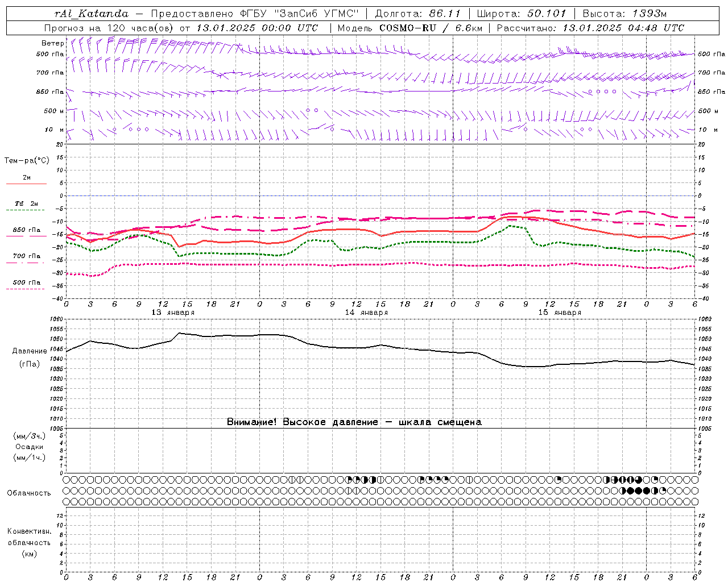Click the date label 15 января
The image size is (728, 582).
pyautogui.click(x=560, y=313)
